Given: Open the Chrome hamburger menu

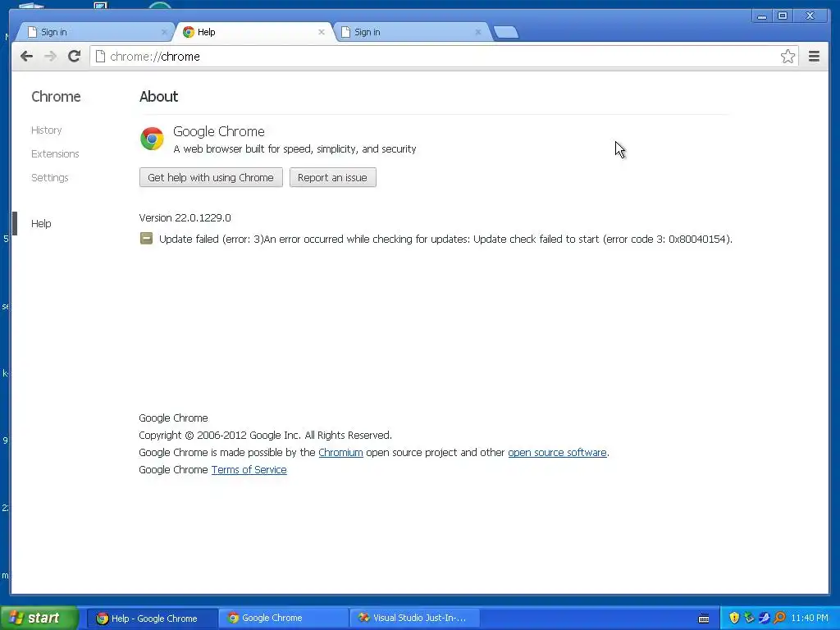Looking at the screenshot, I should point(814,57).
